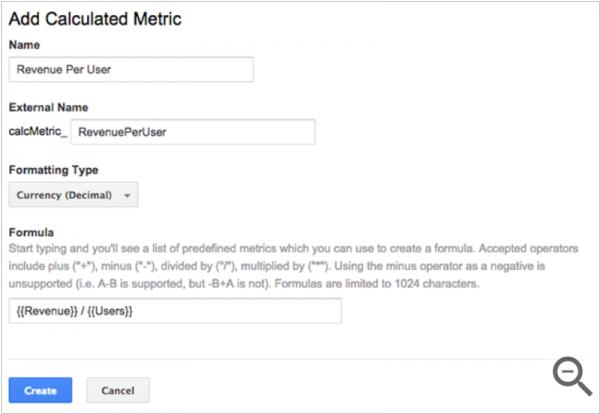Click the {{Revenue}} token in the formula

47,311
